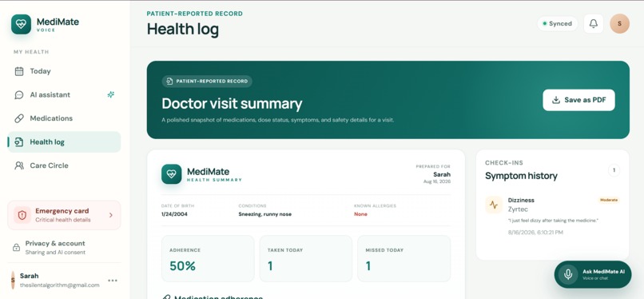Screen dimensions: 644x299
Task: Click the sparkle icon beside AI assistant
Action: coord(110,95)
